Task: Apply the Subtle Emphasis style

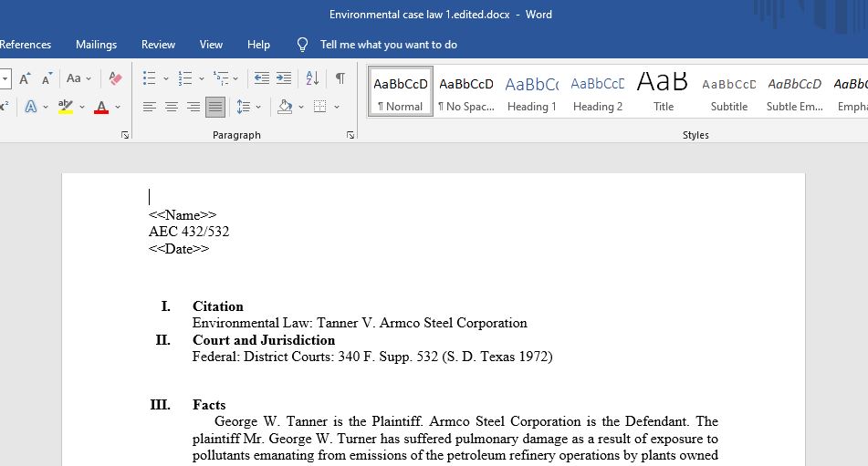Action: point(794,92)
